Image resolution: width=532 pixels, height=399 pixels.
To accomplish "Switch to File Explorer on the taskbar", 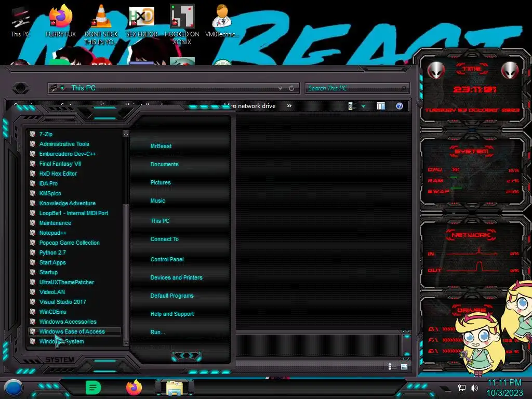I will pyautogui.click(x=175, y=388).
